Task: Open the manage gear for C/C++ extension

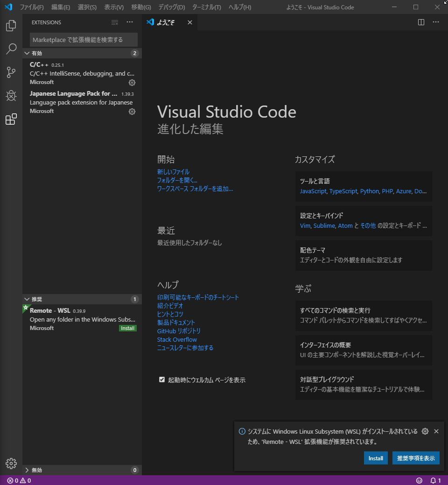Action: tap(132, 83)
